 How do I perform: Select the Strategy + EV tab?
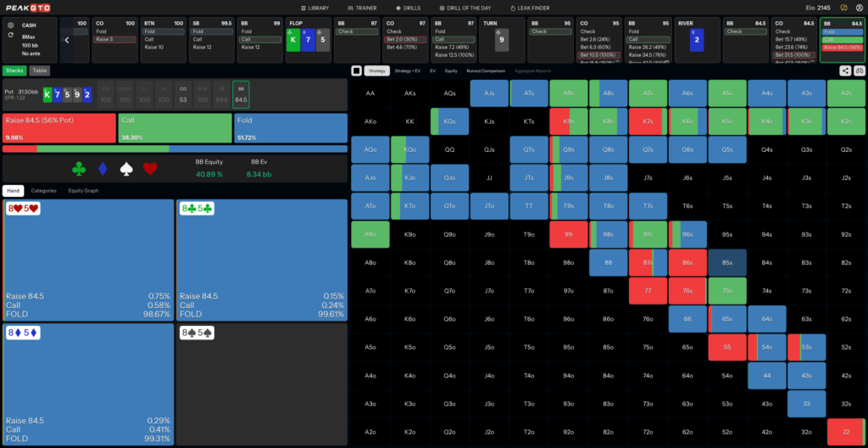(x=408, y=70)
